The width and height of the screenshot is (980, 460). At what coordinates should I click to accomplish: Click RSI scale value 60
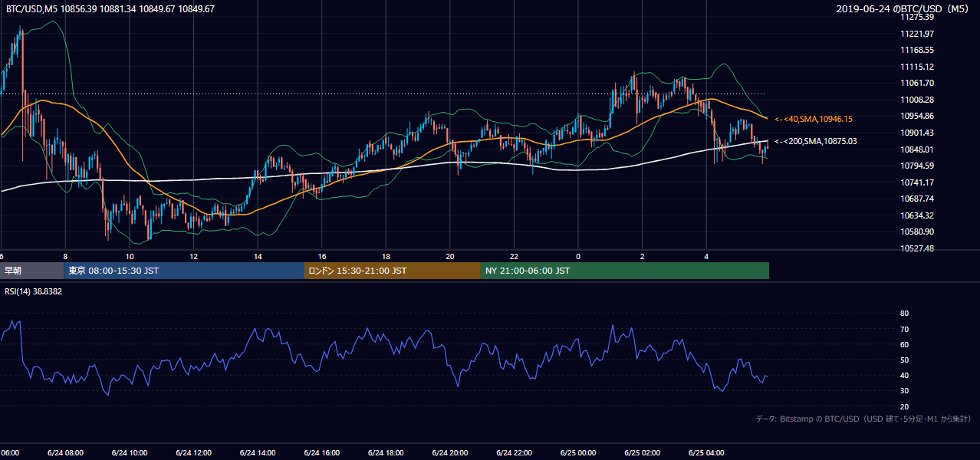[x=904, y=344]
